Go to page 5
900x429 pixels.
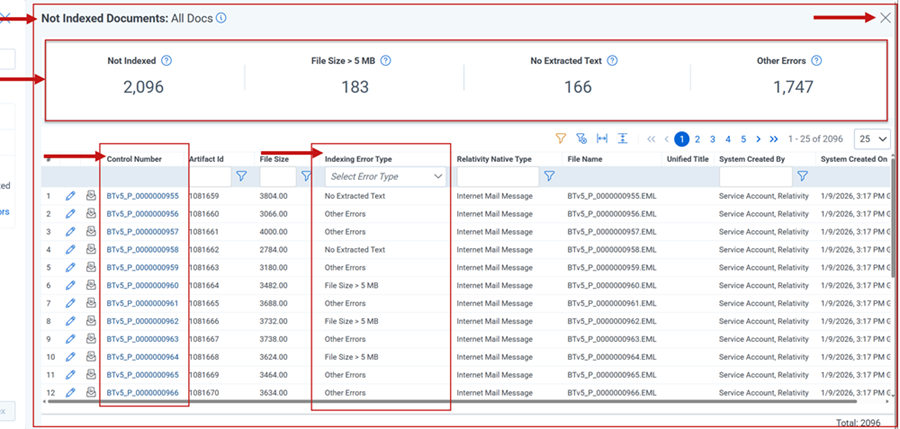click(x=743, y=139)
